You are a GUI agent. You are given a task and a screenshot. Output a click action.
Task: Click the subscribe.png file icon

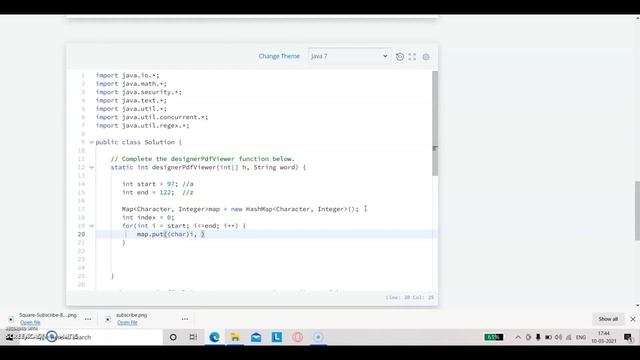click(108, 319)
